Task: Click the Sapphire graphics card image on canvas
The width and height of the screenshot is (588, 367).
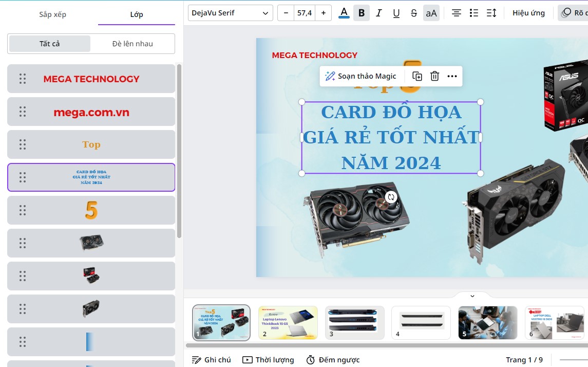Action: coord(356,219)
